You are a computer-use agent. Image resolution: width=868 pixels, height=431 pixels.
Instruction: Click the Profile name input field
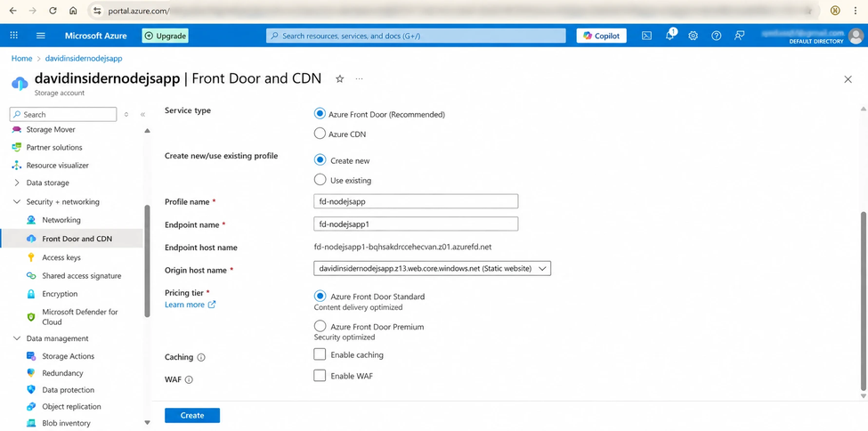pos(416,201)
